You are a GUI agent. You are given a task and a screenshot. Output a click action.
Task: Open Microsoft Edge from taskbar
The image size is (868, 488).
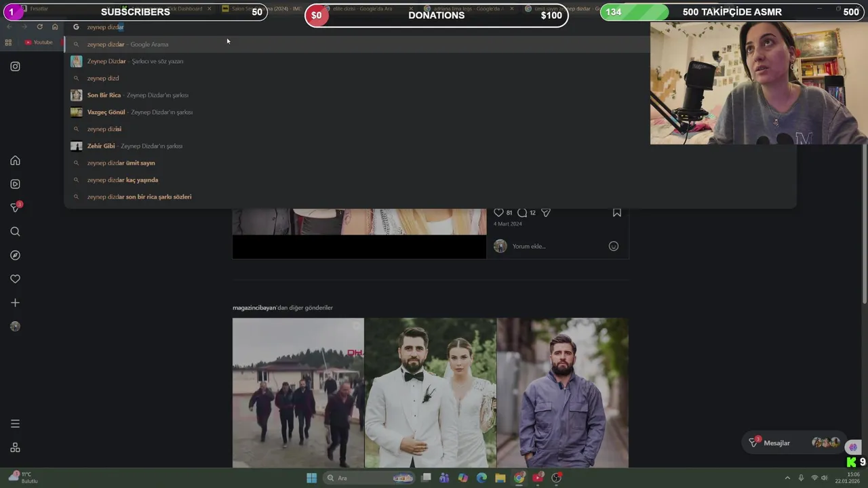pyautogui.click(x=481, y=478)
